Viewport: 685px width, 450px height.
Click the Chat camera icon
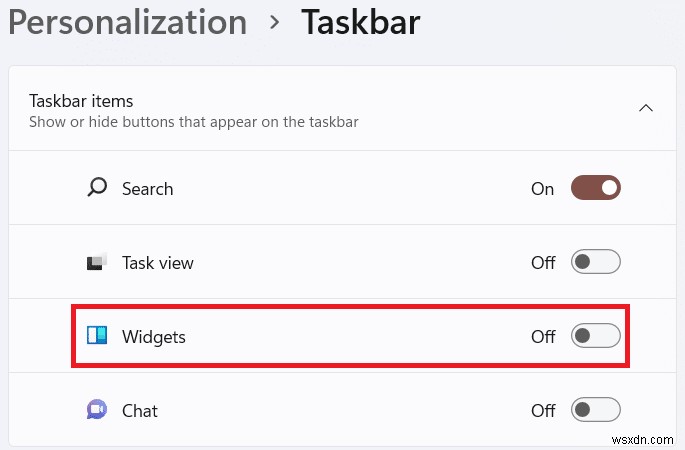(97, 410)
